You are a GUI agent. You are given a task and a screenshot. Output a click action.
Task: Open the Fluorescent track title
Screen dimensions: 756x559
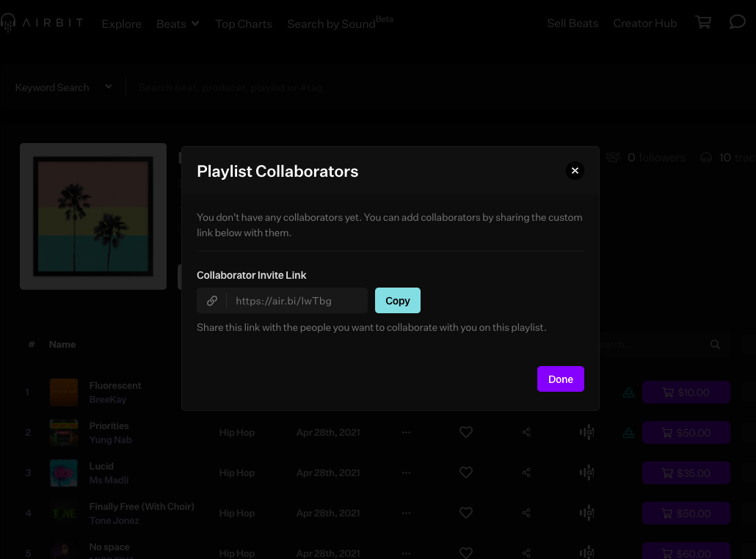coord(115,386)
